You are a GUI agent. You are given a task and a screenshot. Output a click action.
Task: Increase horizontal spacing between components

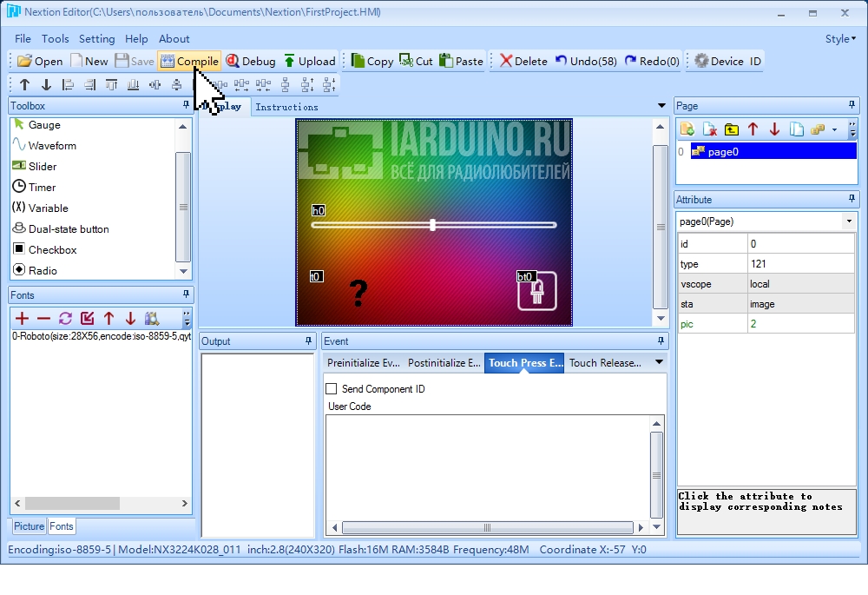[242, 84]
